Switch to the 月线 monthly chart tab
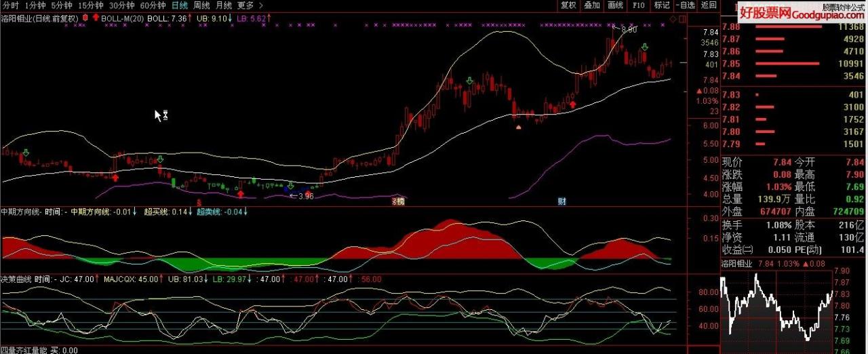Viewport: 868px width, 354px height. [x=224, y=5]
